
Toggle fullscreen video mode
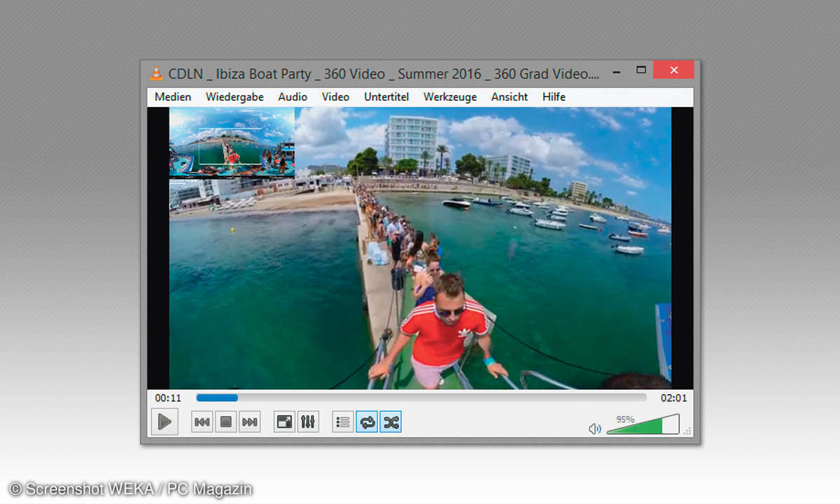pyautogui.click(x=284, y=422)
